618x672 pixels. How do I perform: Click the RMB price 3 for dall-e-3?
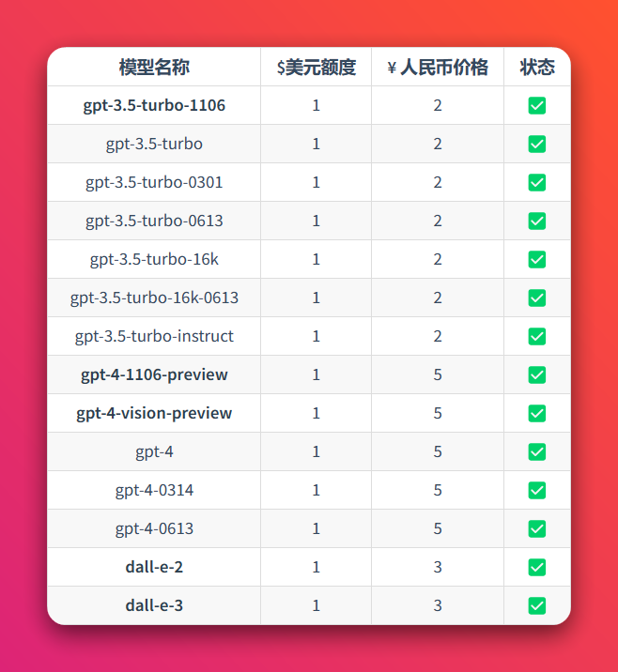click(438, 606)
